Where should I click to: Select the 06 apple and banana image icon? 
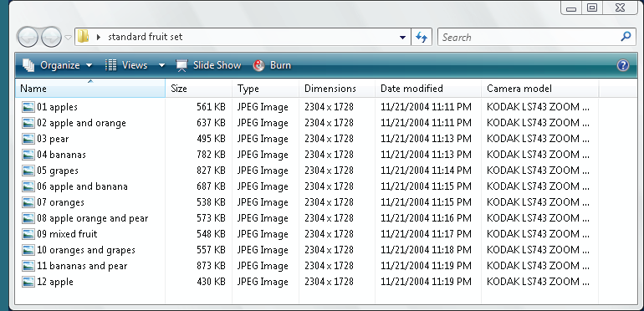[x=28, y=186]
